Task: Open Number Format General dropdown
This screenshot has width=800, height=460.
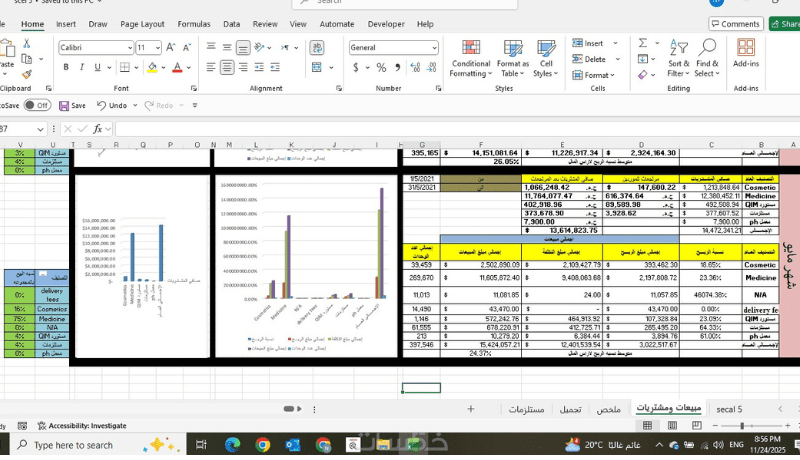Action: coord(434,47)
